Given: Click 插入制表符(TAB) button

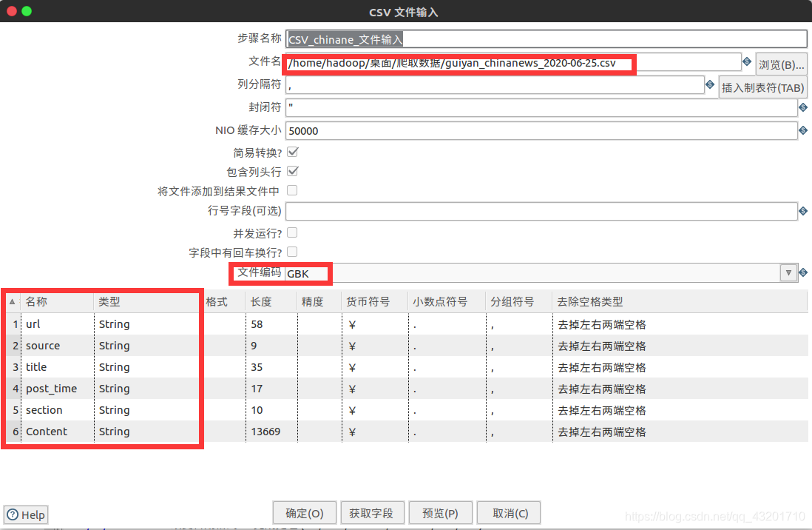Looking at the screenshot, I should coord(762,87).
